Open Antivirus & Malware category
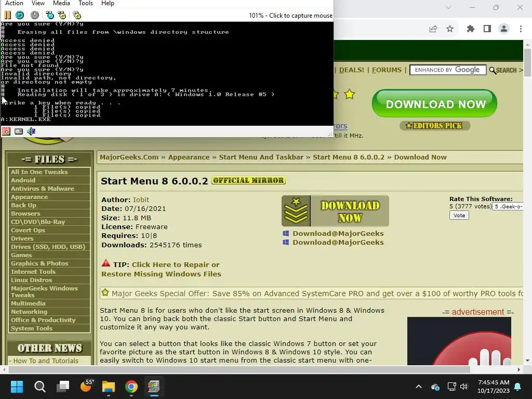 [x=43, y=189]
